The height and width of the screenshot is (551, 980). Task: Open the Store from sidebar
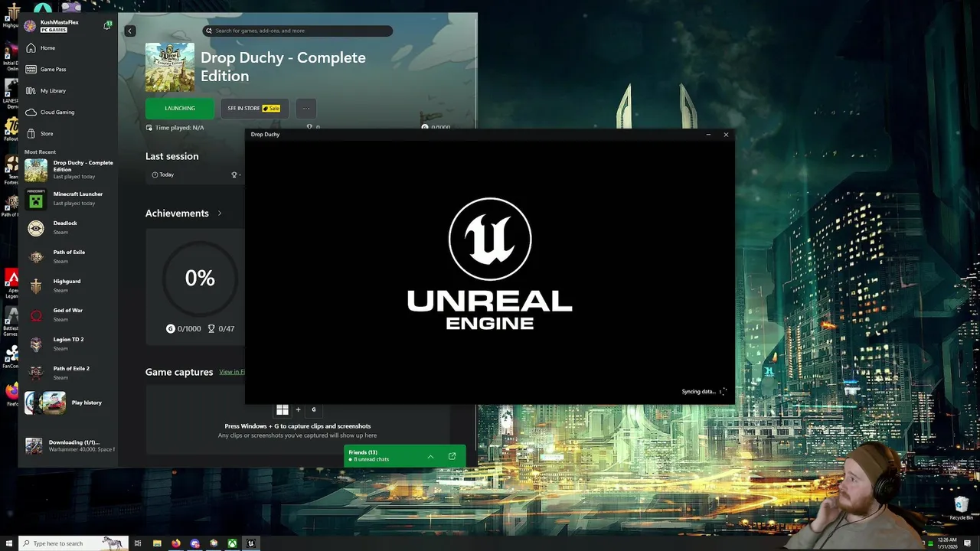click(69, 133)
